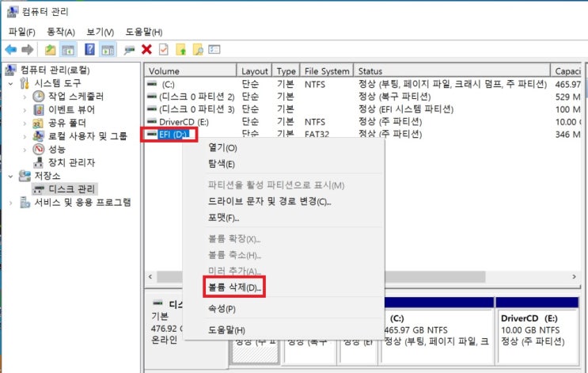The image size is (588, 373).
Task: Select the 디스크 0 파티션 2 row
Action: tap(363, 97)
